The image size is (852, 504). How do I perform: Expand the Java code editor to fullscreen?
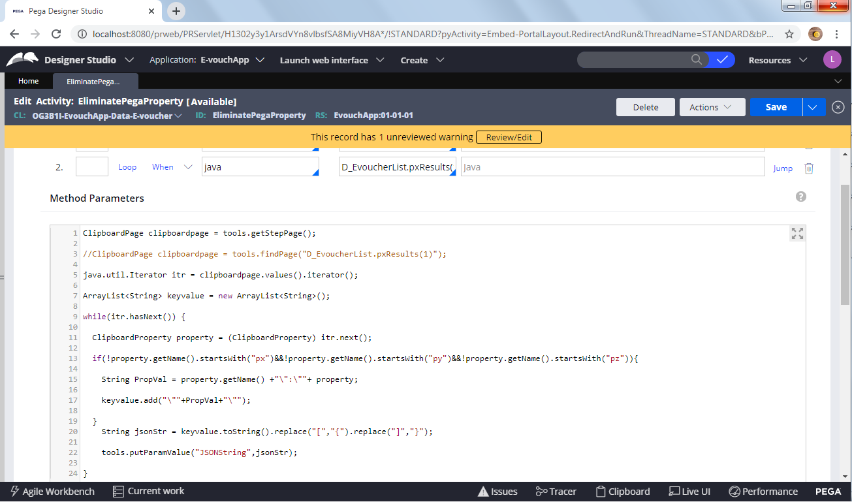[797, 232]
